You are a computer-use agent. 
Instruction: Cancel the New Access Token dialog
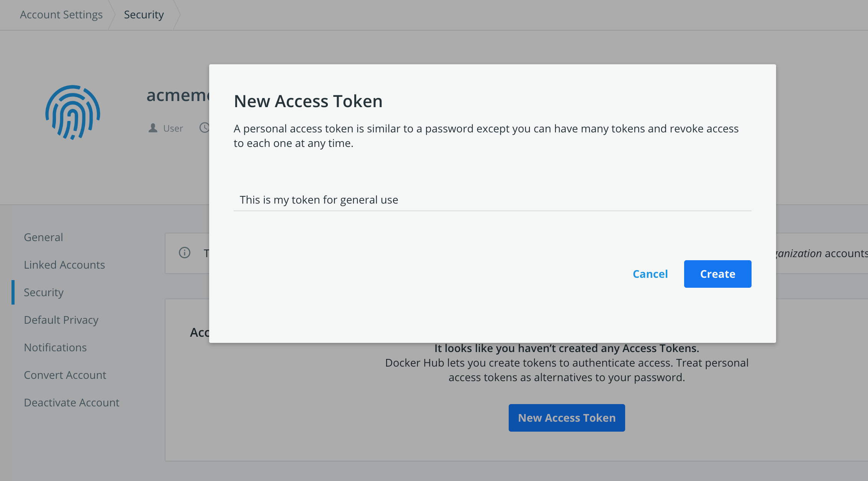650,274
